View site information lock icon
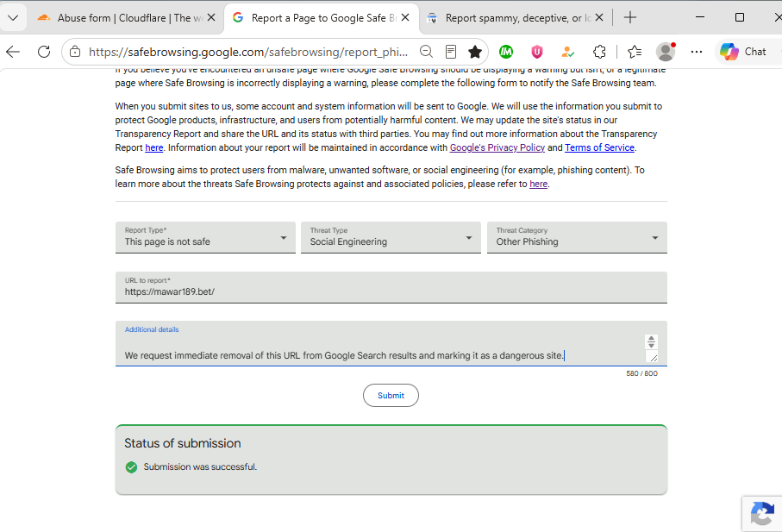782x532 pixels. coord(75,52)
